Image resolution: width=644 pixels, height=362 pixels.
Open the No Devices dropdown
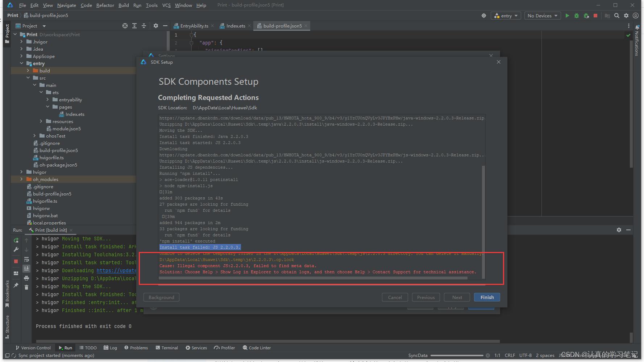543,16
